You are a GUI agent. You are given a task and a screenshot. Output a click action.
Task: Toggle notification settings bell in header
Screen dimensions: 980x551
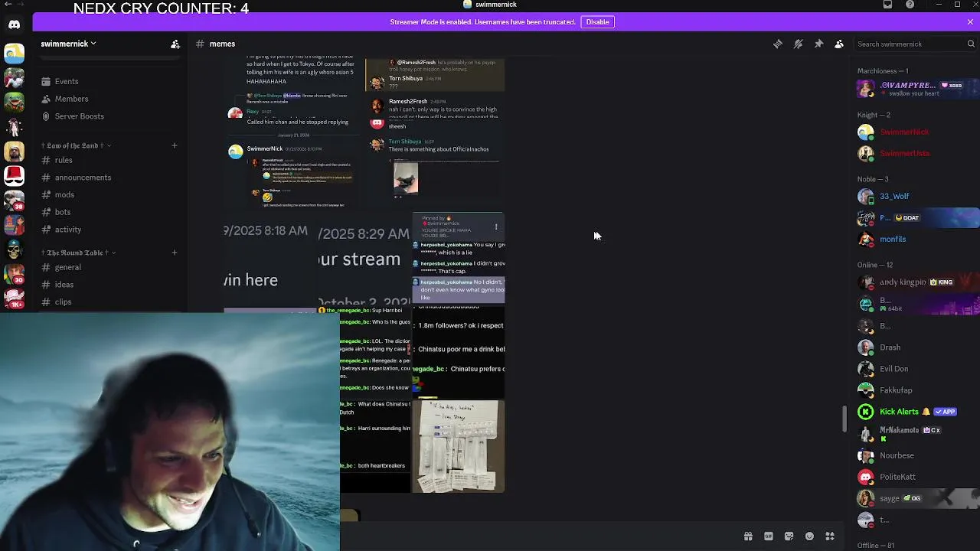coord(799,44)
